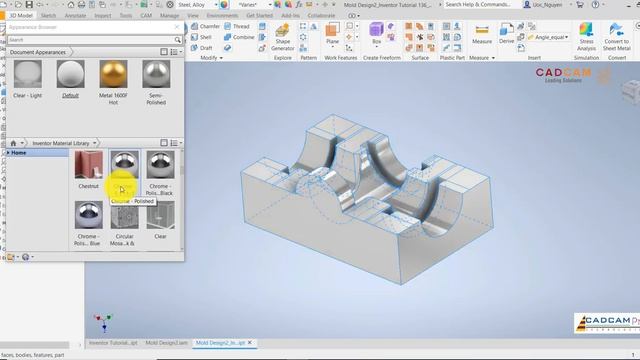This screenshot has height=360, width=640.
Task: Expand the Home tree node
Action: pyautogui.click(x=8, y=153)
